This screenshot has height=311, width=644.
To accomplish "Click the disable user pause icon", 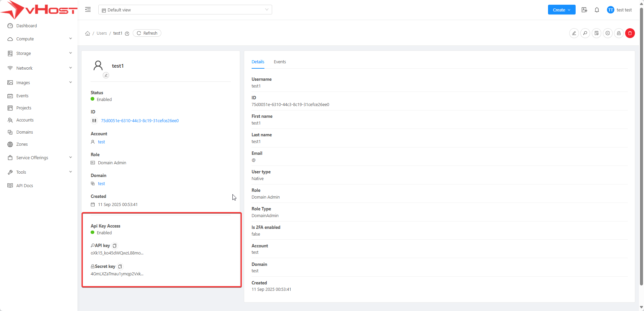I will (608, 33).
